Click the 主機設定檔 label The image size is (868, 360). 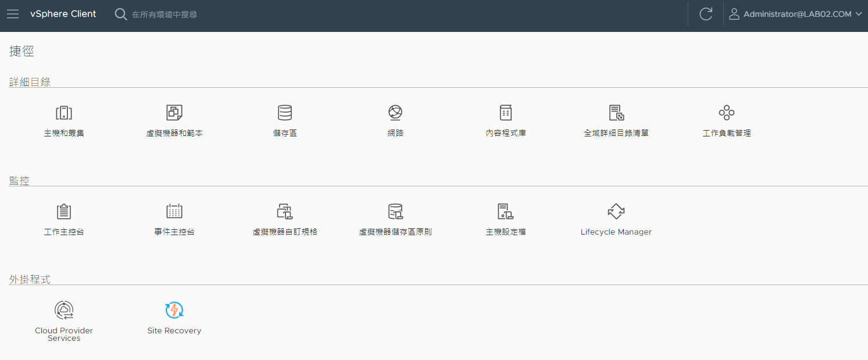(506, 232)
